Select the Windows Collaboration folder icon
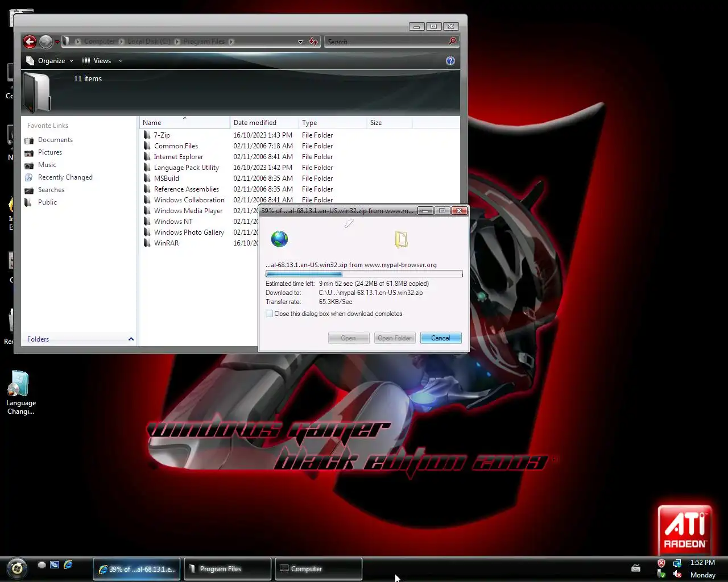 point(147,200)
